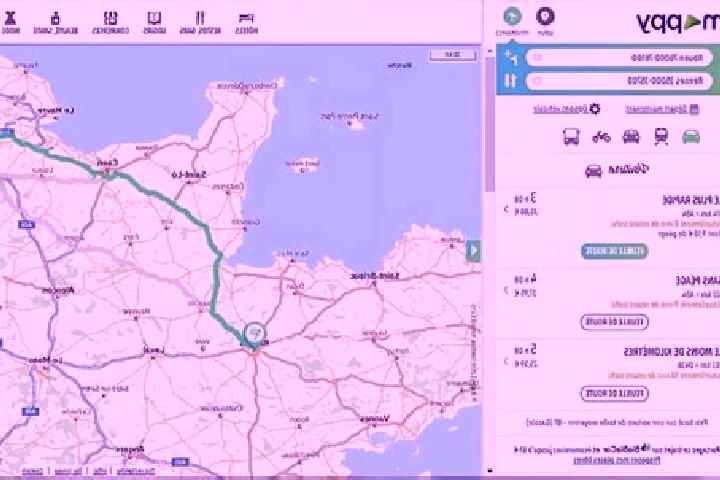This screenshot has width=720, height=480.
Task: Click the calendar icon next to Départ maintenant
Action: [694, 109]
